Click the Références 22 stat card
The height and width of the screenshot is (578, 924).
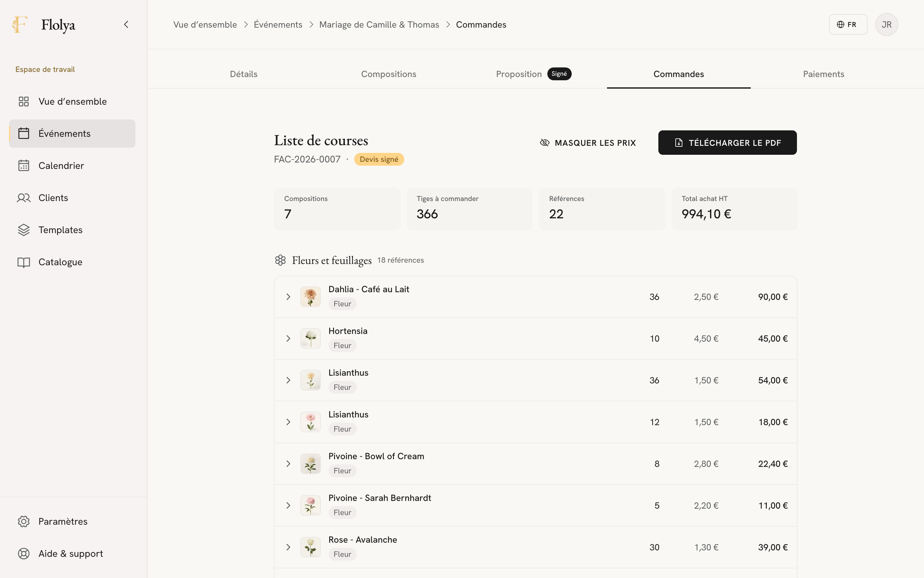pyautogui.click(x=602, y=209)
